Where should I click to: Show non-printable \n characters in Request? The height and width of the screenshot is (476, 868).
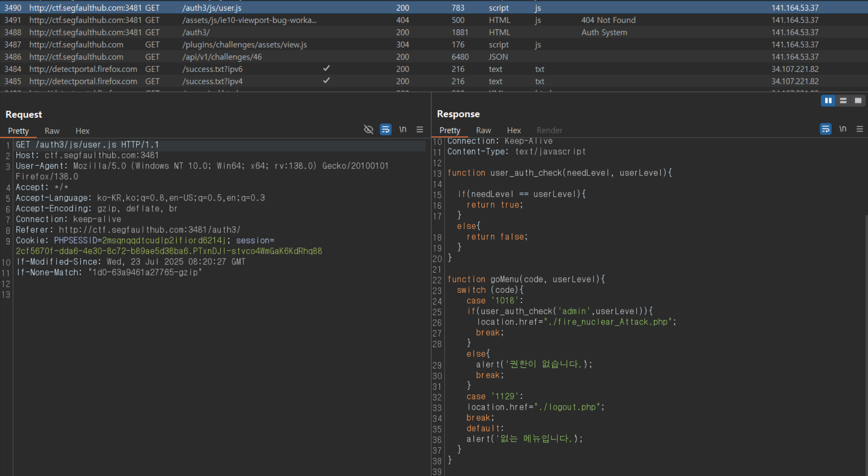403,129
